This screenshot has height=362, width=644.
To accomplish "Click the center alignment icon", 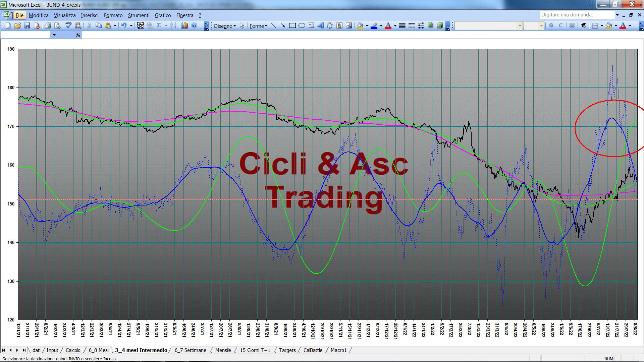I will 572,25.
